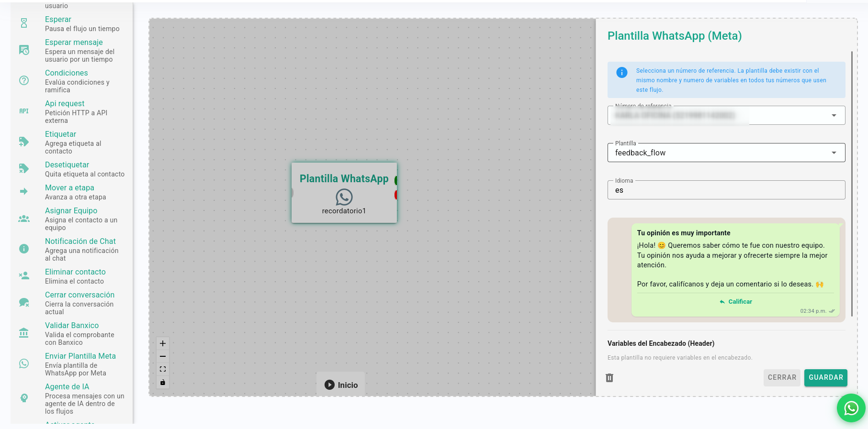The image size is (868, 429).
Task: Toggle the canvas lock interactivity control
Action: [x=163, y=382]
